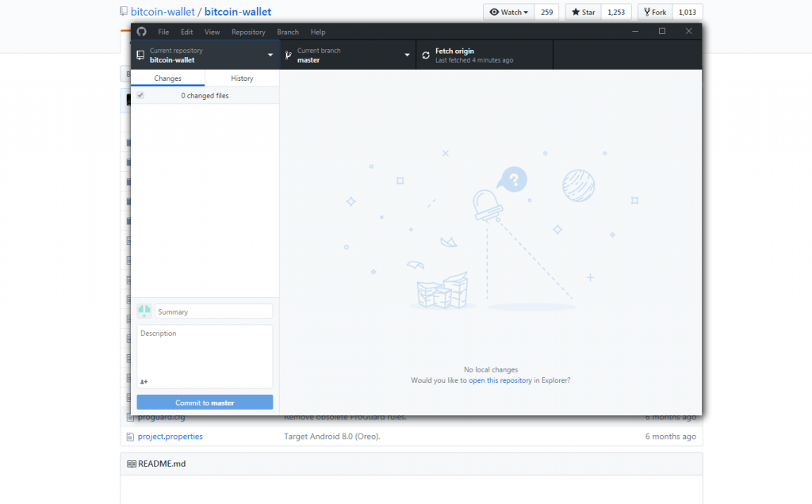Focus the Description text area
The height and width of the screenshot is (504, 812).
205,356
